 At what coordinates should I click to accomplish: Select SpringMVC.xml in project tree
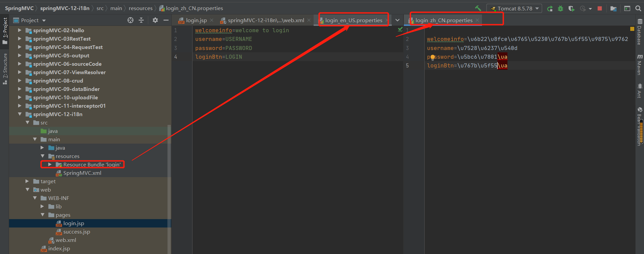pyautogui.click(x=82, y=173)
